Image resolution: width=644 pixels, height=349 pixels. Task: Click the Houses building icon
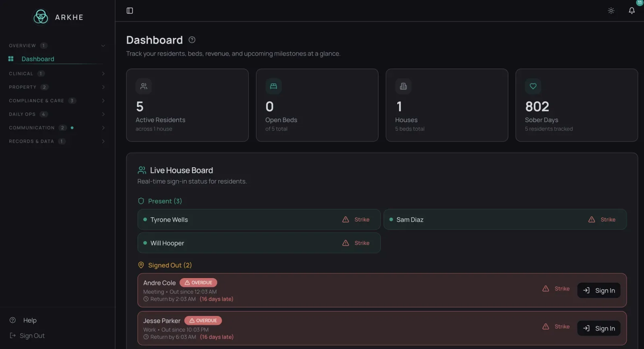[x=403, y=86]
